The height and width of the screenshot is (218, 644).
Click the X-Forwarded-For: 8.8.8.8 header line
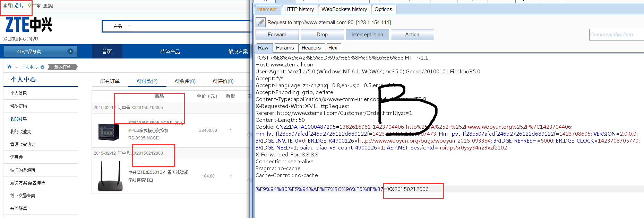pyautogui.click(x=287, y=155)
